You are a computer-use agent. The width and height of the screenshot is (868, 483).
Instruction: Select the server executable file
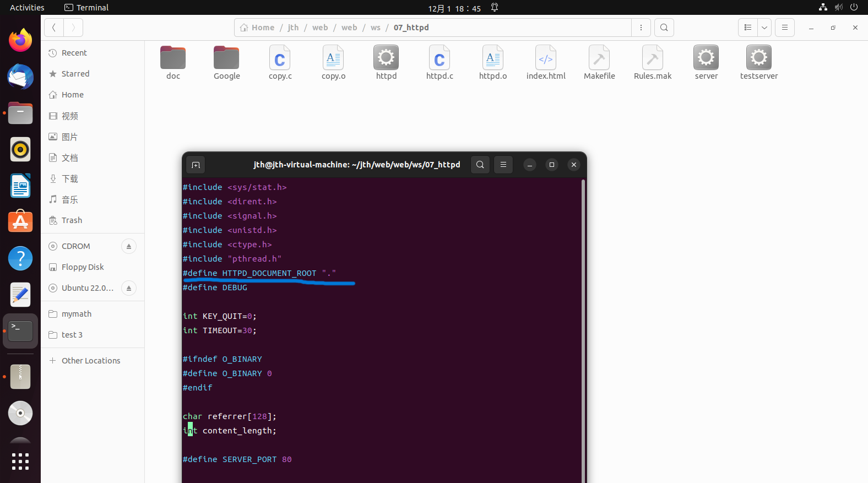tap(706, 63)
